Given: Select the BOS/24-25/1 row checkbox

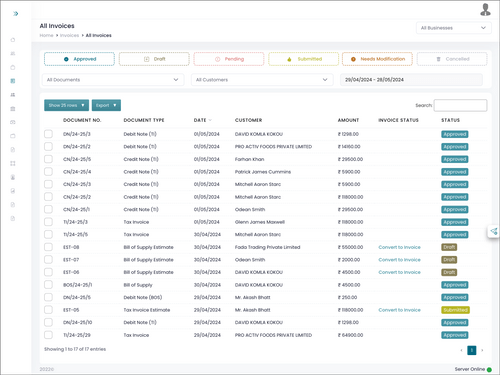Looking at the screenshot, I should 48,285.
